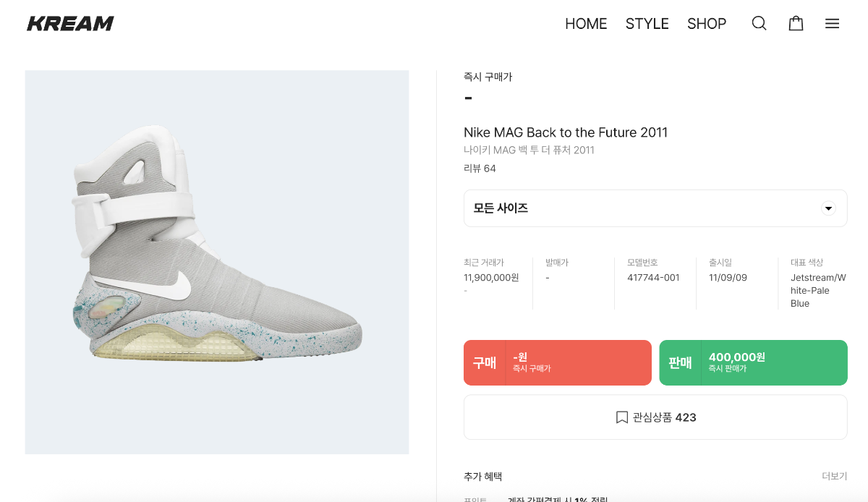Click the Nike MAG Back to the Future title

pyautogui.click(x=566, y=132)
